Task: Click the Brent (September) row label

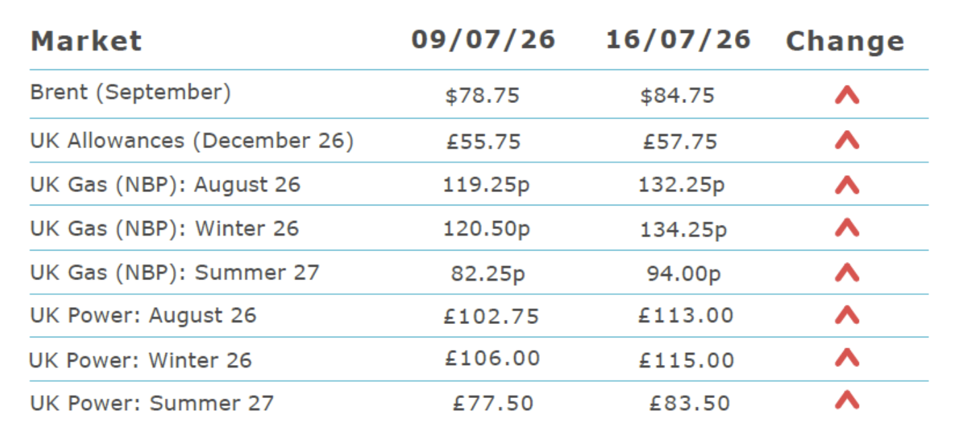Action: (x=131, y=92)
